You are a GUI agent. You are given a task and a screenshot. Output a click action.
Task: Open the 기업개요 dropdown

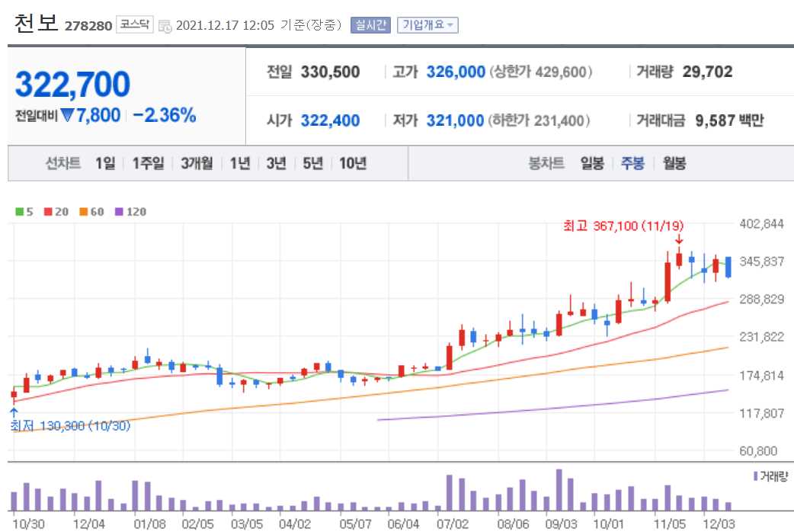pyautogui.click(x=427, y=25)
